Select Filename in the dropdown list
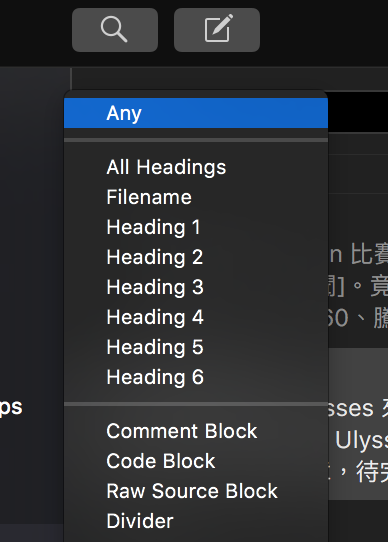388x542 pixels. point(196,197)
